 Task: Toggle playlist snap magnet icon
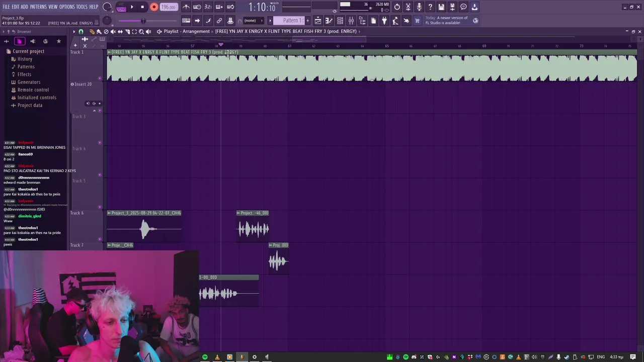tap(80, 32)
